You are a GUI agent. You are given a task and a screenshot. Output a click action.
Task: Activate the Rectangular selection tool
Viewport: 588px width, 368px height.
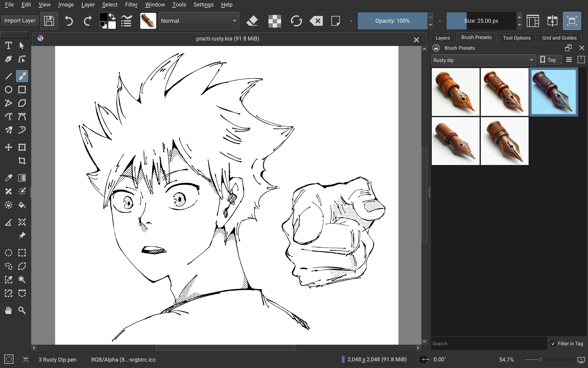point(22,253)
